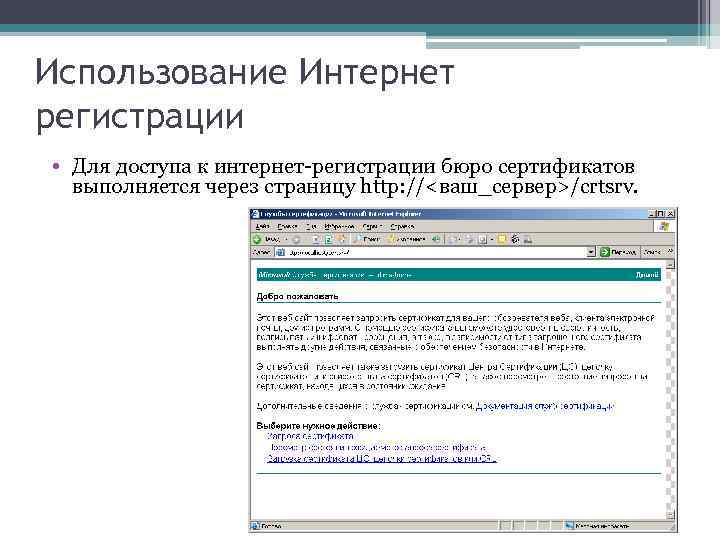Click the Download CA certificate, chain or CRL link
This screenshot has width=720, height=540.
click(382, 458)
